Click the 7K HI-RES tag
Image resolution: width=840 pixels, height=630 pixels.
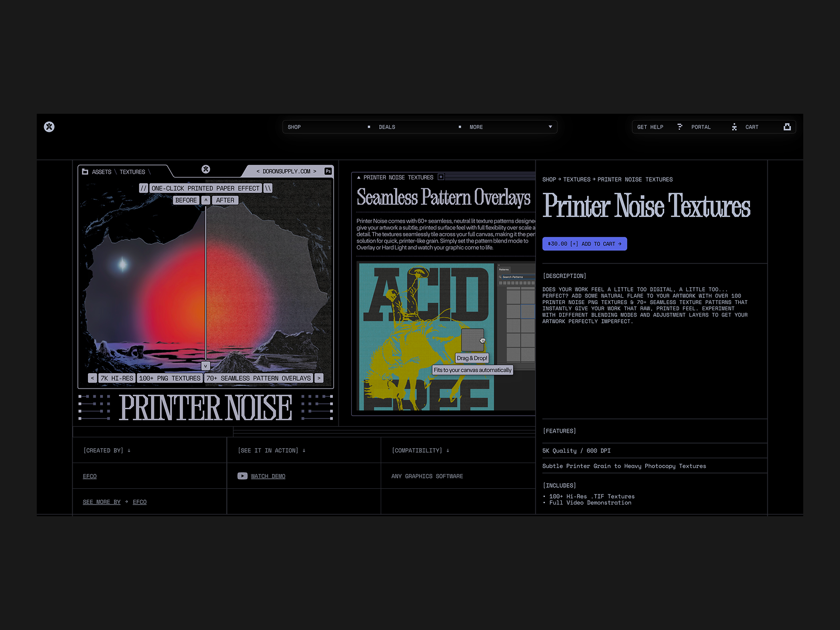[117, 378]
